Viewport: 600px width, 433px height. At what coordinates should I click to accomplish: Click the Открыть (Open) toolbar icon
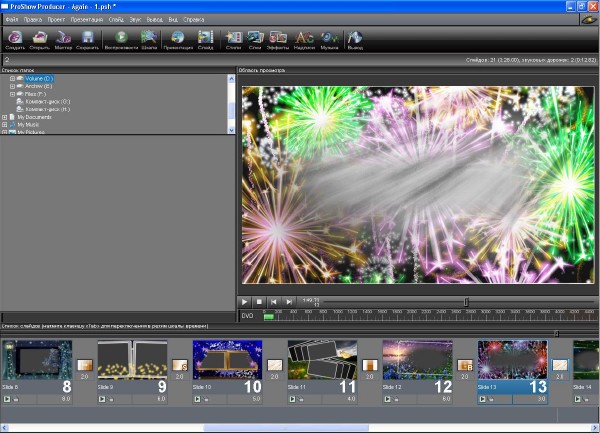tap(40, 39)
